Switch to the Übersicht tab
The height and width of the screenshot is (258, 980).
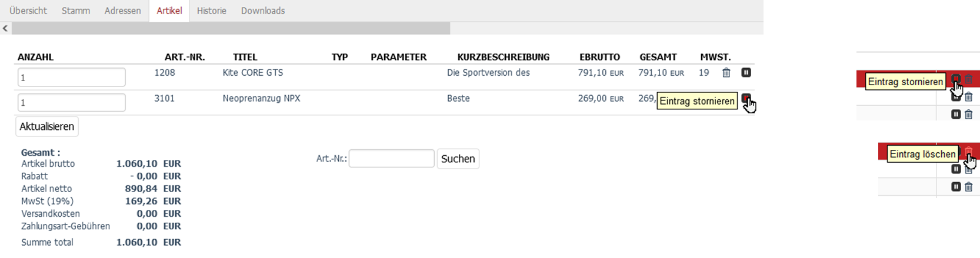[28, 11]
